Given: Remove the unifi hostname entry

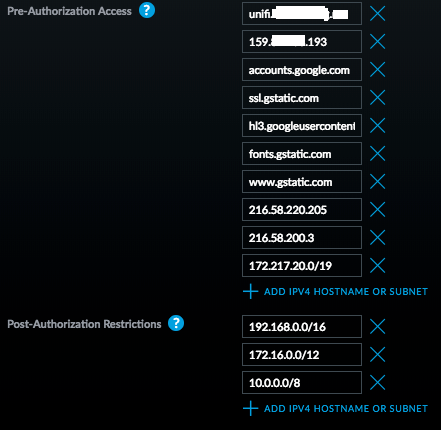Looking at the screenshot, I should point(378,14).
